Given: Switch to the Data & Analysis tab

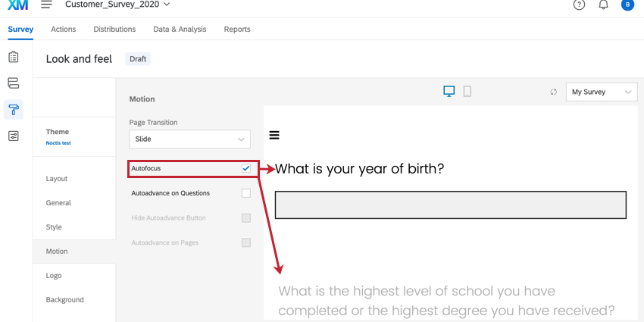Looking at the screenshot, I should tap(180, 30).
